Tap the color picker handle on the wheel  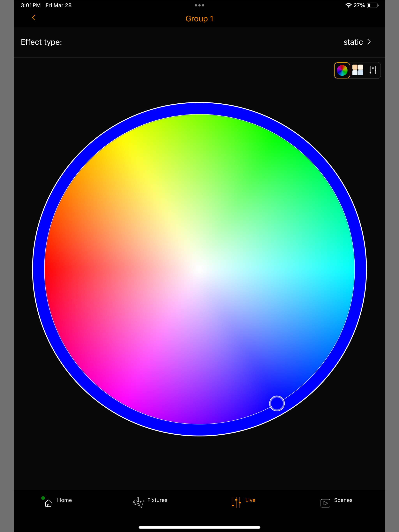click(277, 403)
